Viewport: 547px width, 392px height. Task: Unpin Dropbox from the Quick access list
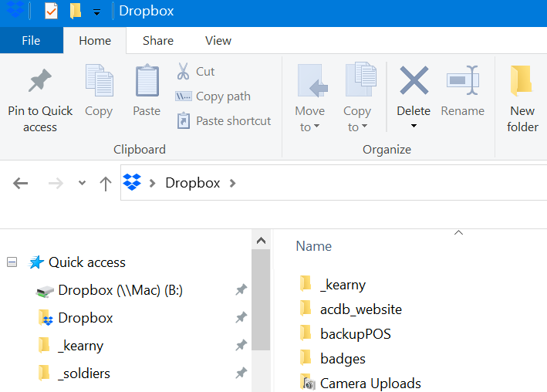pyautogui.click(x=241, y=318)
